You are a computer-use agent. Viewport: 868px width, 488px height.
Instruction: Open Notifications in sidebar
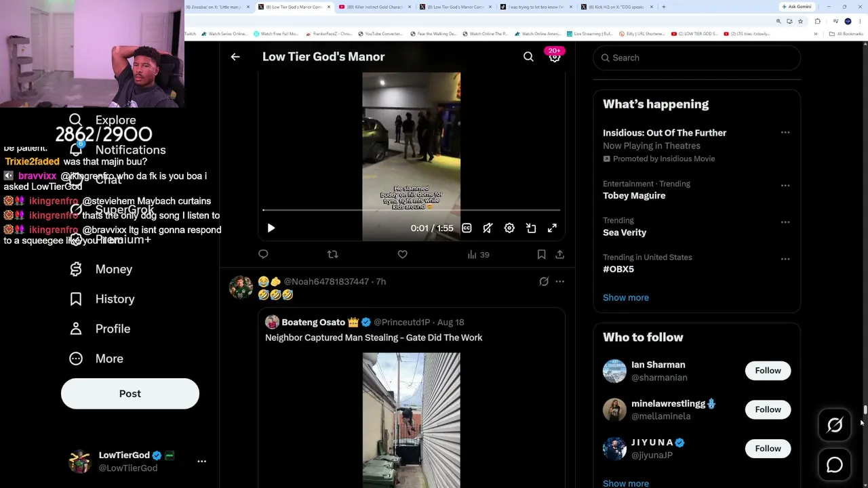tap(117, 150)
